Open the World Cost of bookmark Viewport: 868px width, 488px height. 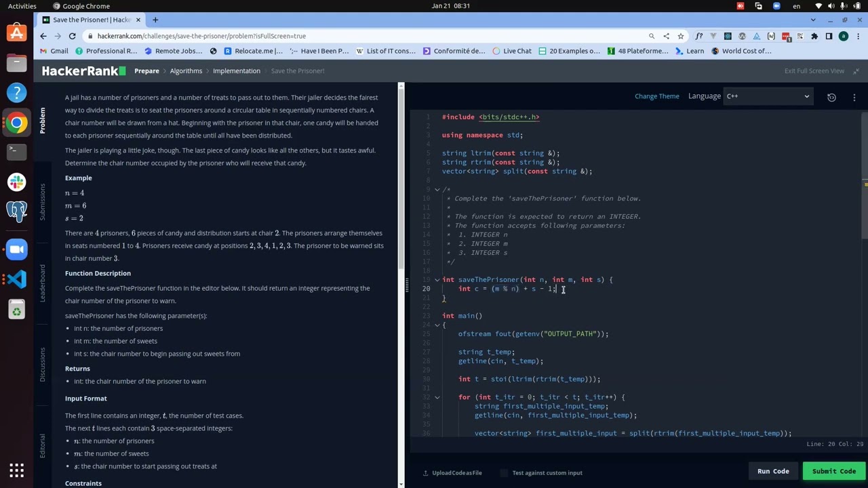coord(741,51)
